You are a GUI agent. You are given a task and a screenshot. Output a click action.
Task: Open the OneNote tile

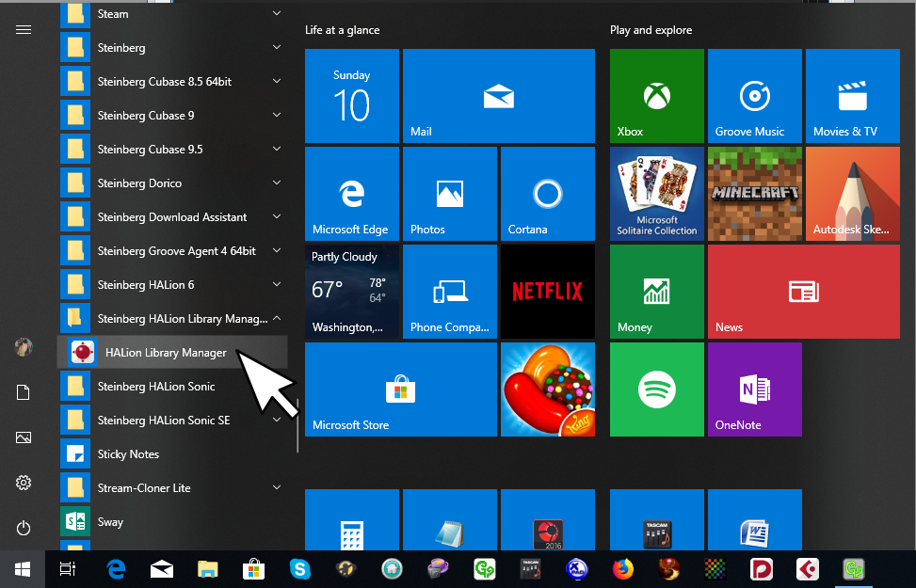click(x=755, y=389)
